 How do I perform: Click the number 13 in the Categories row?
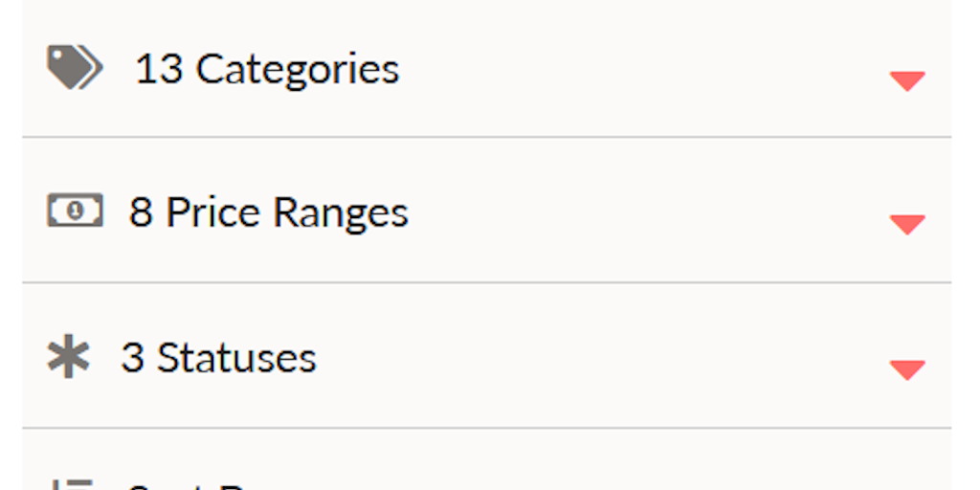click(x=159, y=69)
